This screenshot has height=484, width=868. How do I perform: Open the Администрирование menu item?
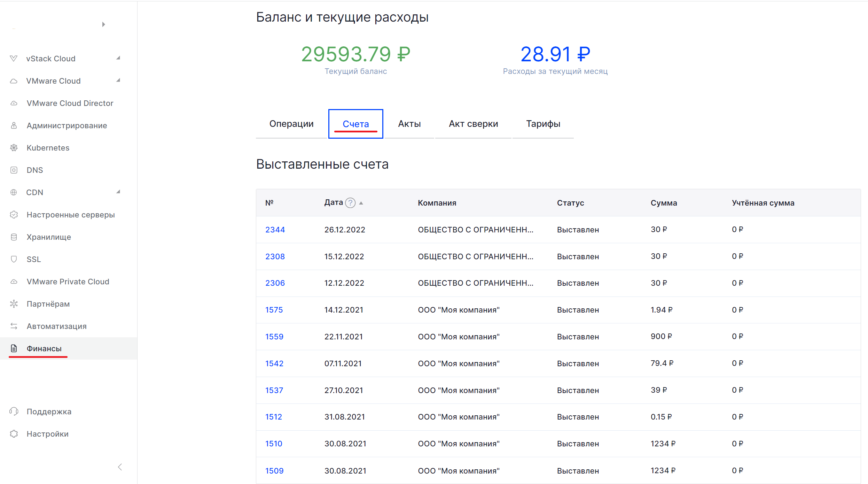(x=67, y=125)
